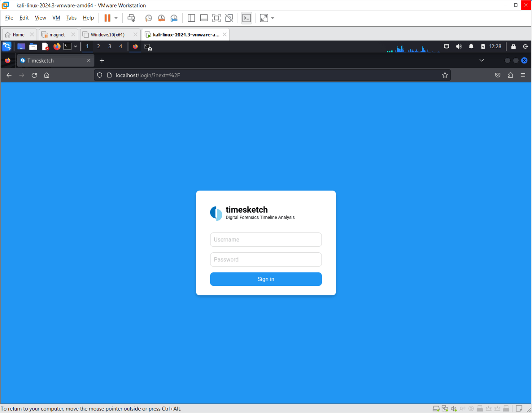Open the Kali applications menu dragon icon
Viewport: 532px width, 413px height.
[x=6, y=46]
